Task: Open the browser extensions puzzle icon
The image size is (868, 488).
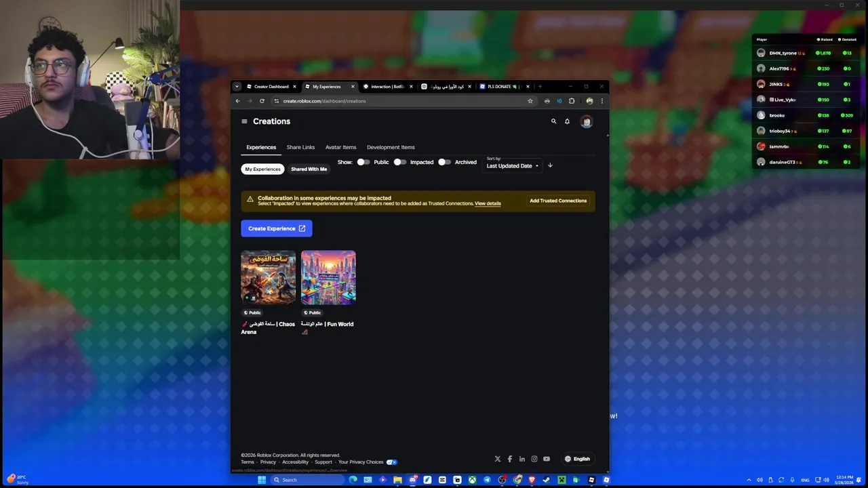Action: pyautogui.click(x=572, y=101)
